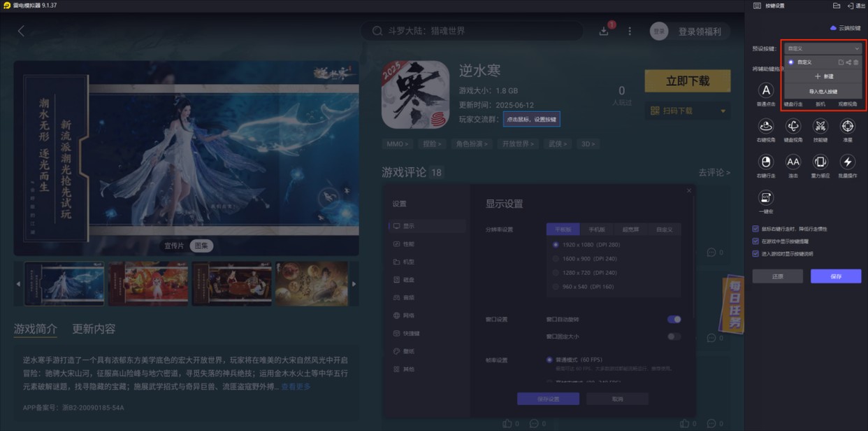The image size is (868, 431).
Task: Click the copy icon beside 自定义 preset
Action: click(841, 62)
